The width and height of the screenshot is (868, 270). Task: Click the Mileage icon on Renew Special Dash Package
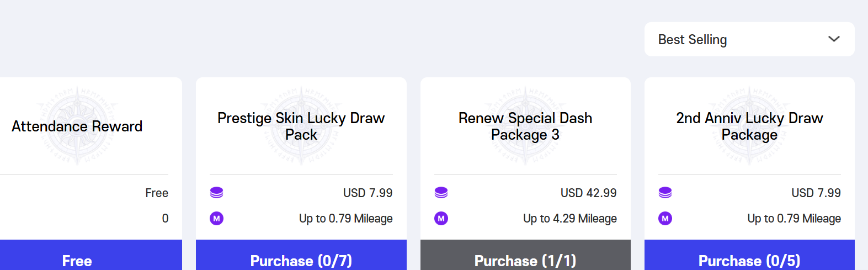tap(441, 219)
